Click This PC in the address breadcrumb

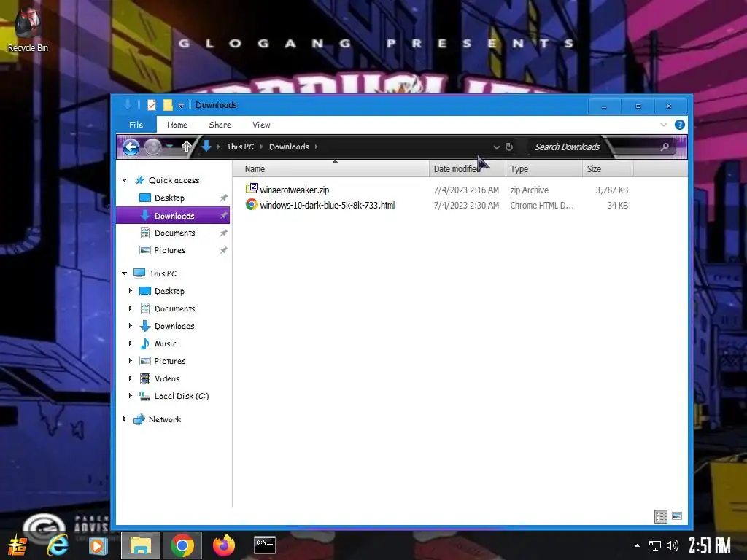(240, 147)
